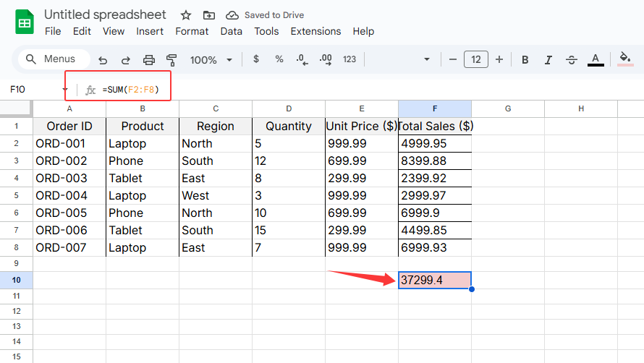Toggle bold formatting
Image resolution: width=644 pixels, height=363 pixels.
[x=525, y=60]
